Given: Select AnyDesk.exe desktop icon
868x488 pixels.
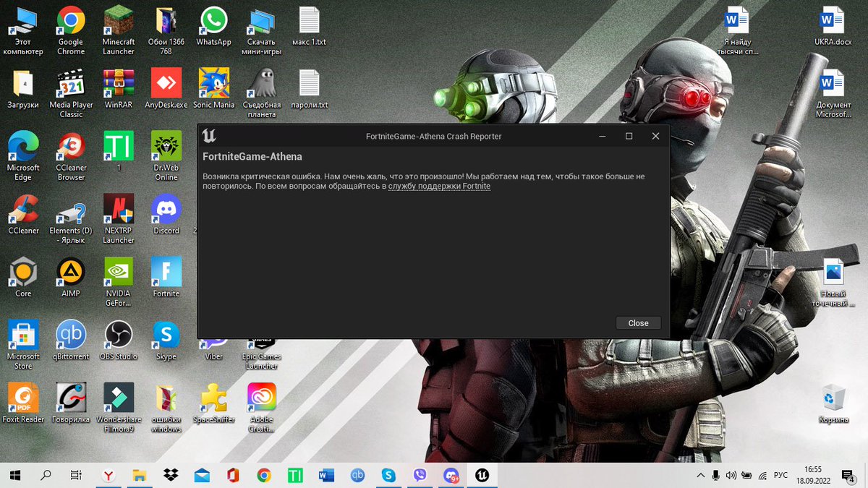Looking at the screenshot, I should point(166,89).
